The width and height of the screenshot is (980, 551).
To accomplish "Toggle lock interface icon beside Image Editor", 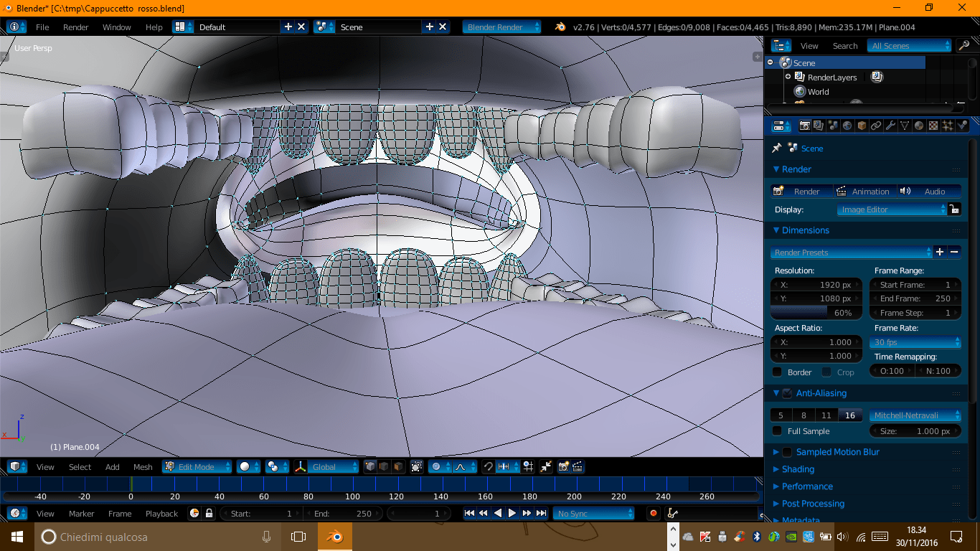I will (x=954, y=209).
